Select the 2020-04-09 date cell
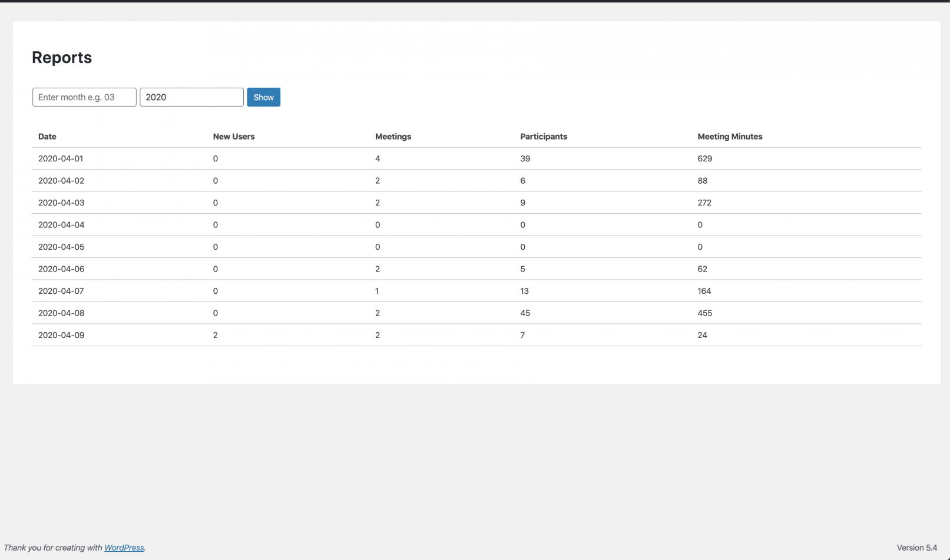950x560 pixels. tap(61, 335)
